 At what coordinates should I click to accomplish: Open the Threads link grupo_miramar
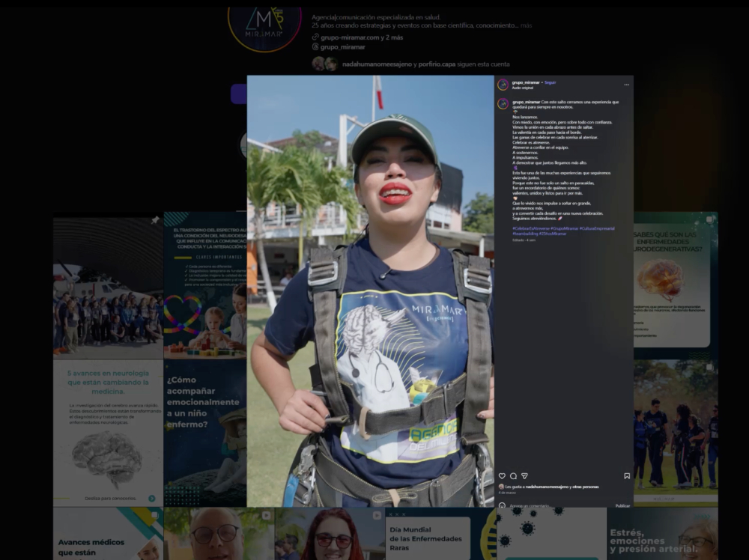tap(342, 46)
